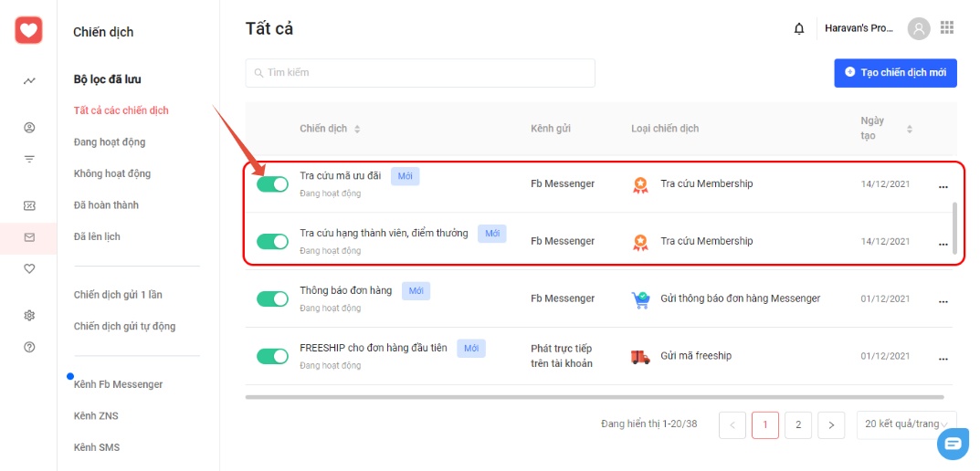Open the help question mark icon
Screen dimensions: 980x471
[x=28, y=347]
